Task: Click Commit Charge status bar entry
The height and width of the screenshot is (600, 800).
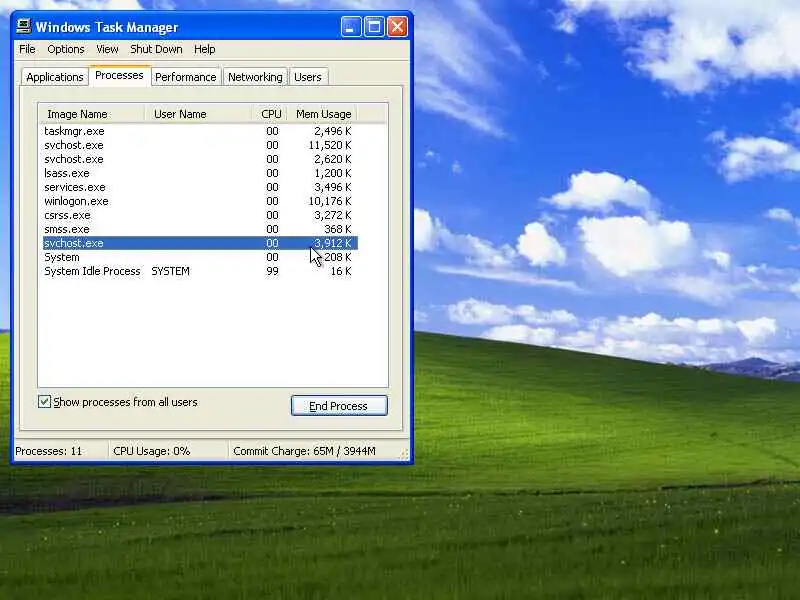Action: tap(304, 451)
